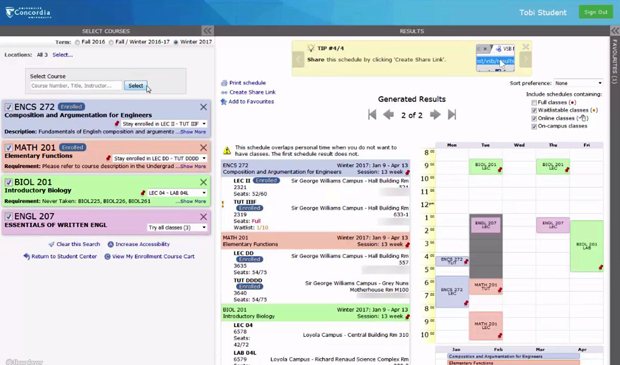The image size is (620, 365).
Task: Click the pin icon in BIOL 201 card
Action: tap(143, 193)
